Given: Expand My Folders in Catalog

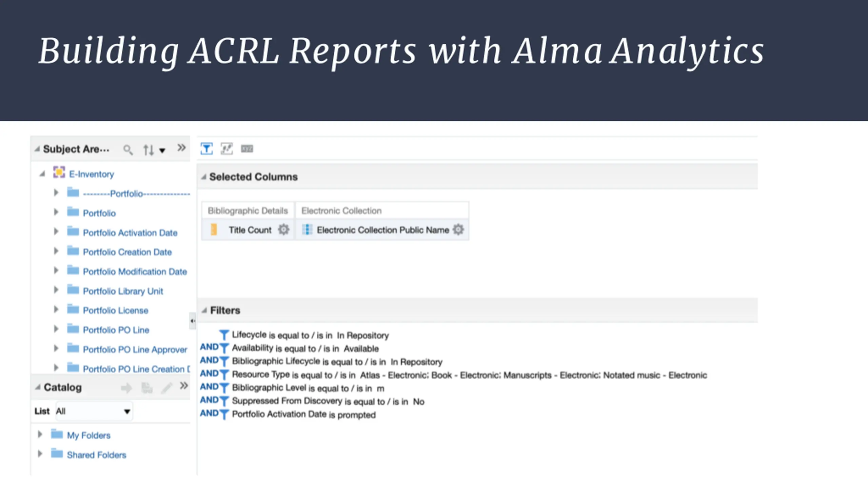Looking at the screenshot, I should 40,434.
